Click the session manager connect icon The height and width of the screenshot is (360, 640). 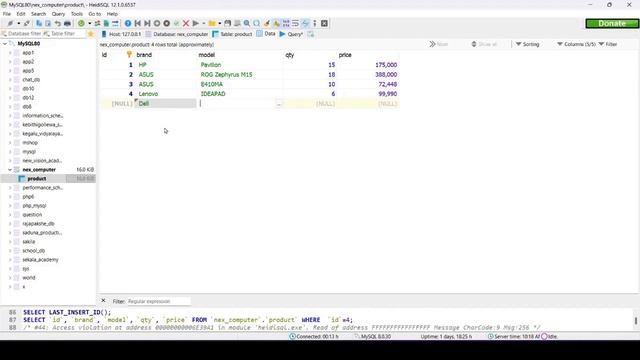coord(10,23)
